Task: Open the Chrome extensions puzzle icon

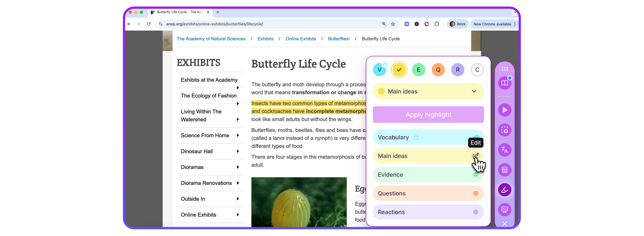Action: point(437,24)
